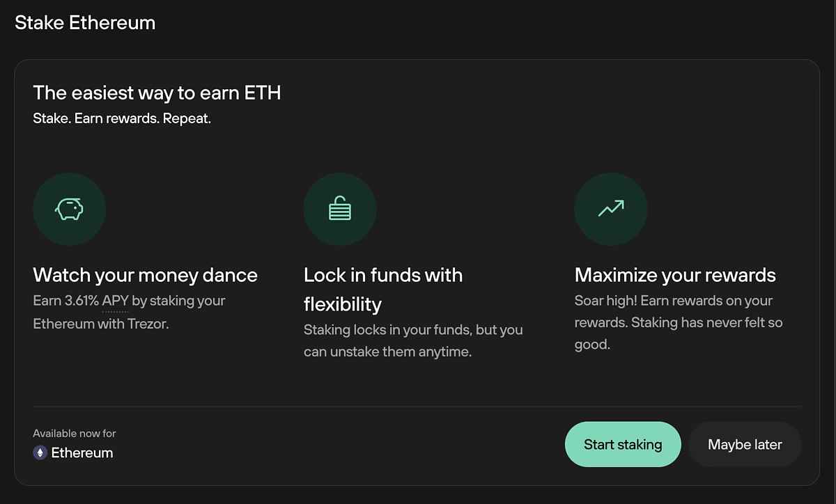The image size is (836, 504).
Task: Click the Start staking button
Action: tap(623, 444)
